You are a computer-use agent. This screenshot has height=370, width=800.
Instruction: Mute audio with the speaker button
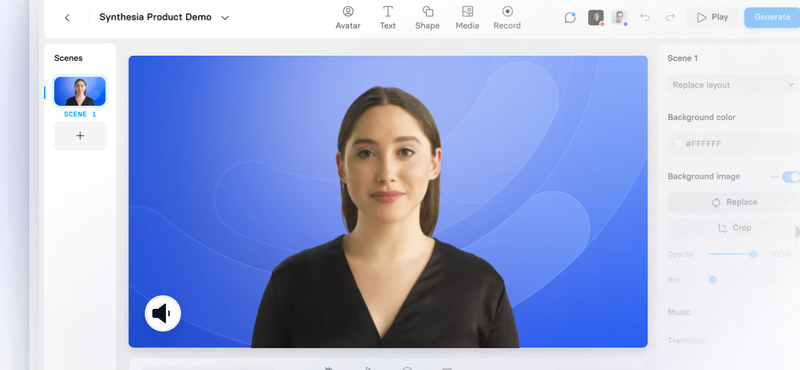[x=163, y=313]
